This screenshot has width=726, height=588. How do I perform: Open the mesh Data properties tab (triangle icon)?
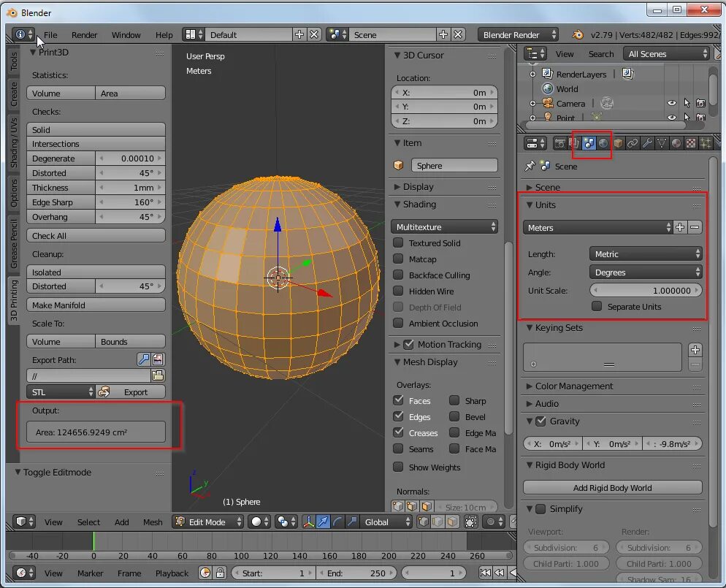pos(661,143)
